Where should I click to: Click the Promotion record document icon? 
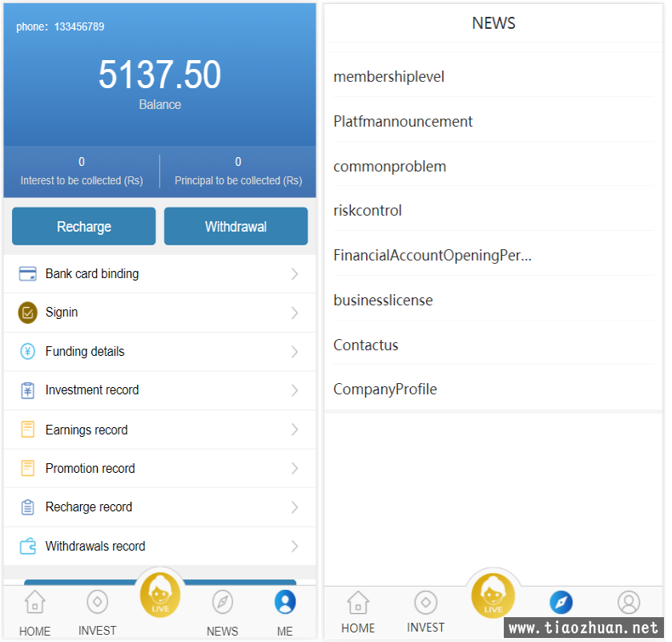coord(28,468)
